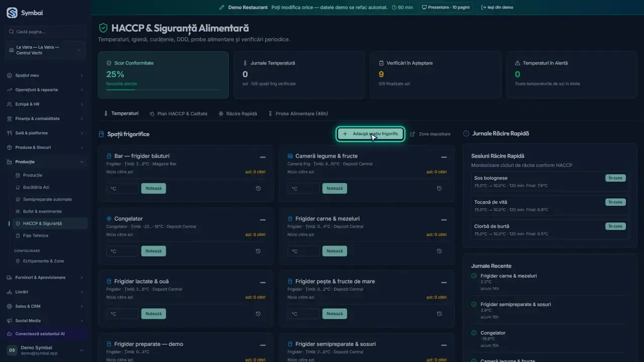Screen dimensions: 644x362
Task: Switch to the Temperaturi tab
Action: 121,114
